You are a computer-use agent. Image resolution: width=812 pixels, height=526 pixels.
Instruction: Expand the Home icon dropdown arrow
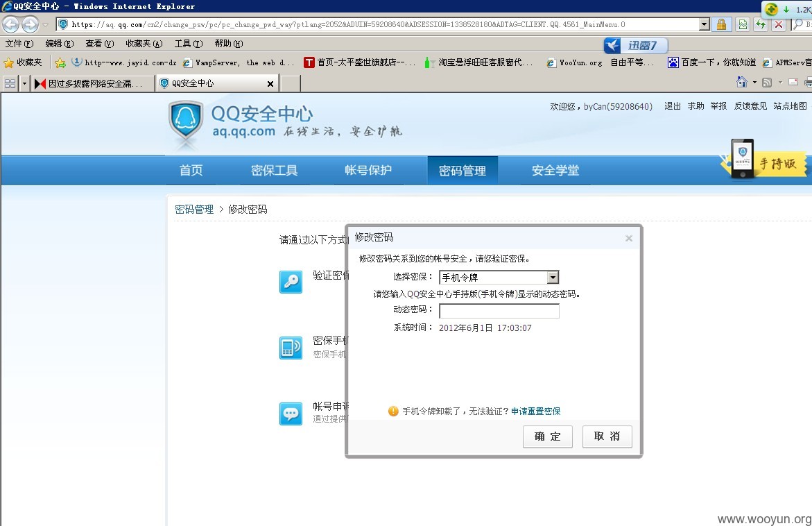click(754, 83)
